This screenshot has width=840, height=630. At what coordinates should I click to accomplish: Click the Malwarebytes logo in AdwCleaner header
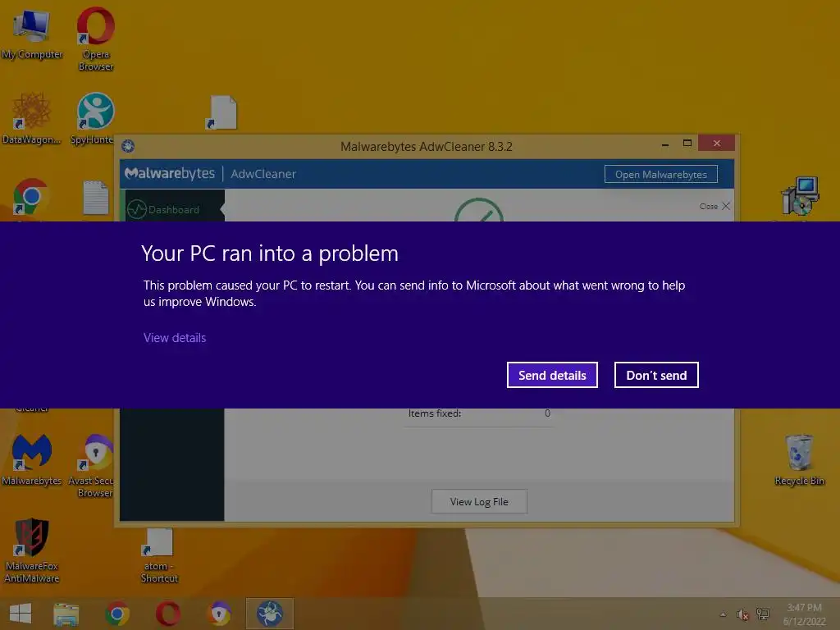coord(169,174)
